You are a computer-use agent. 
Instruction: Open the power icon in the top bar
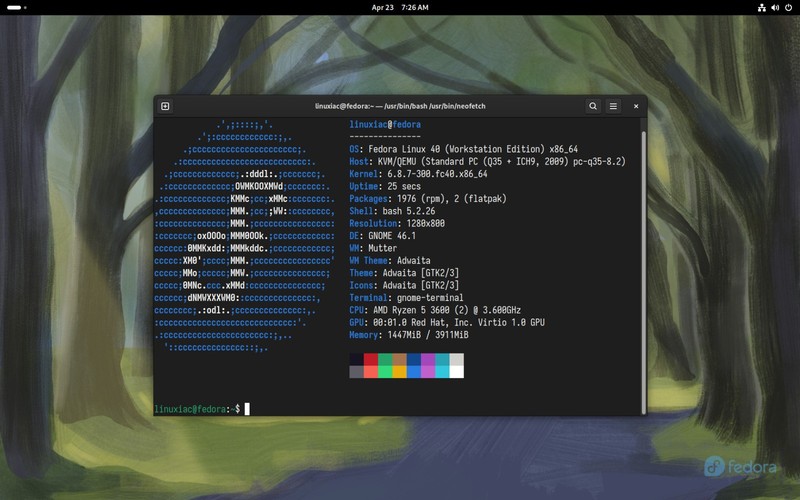(788, 8)
